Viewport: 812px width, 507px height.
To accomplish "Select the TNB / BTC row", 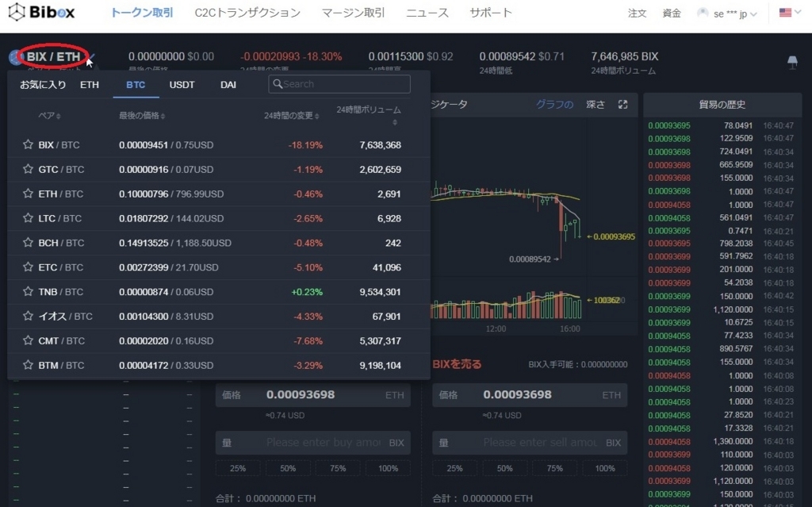I will coord(219,292).
